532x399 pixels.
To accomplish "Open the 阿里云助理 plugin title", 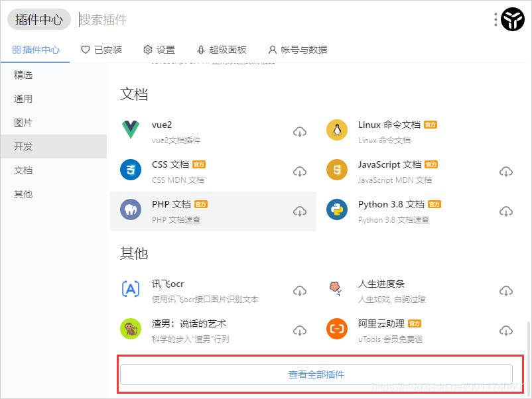I will tap(381, 323).
